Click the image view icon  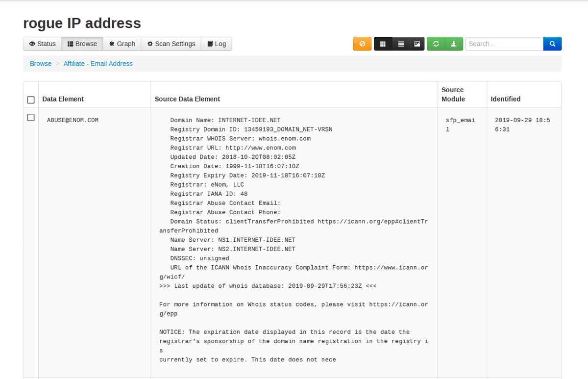(417, 44)
